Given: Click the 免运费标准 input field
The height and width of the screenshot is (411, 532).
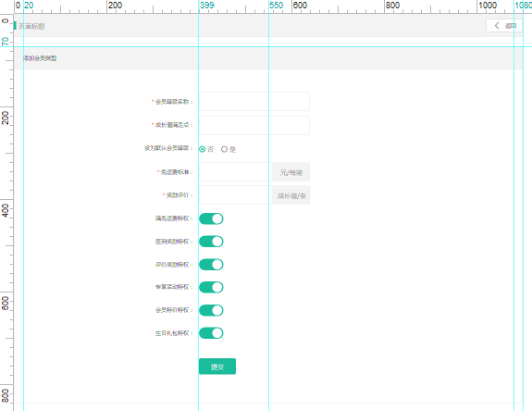Looking at the screenshot, I should pos(235,172).
